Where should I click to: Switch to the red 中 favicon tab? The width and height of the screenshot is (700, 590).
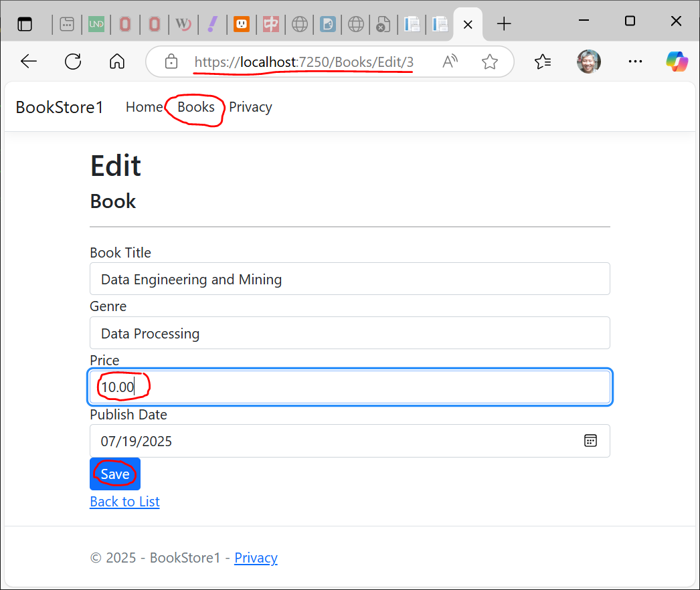tap(270, 24)
